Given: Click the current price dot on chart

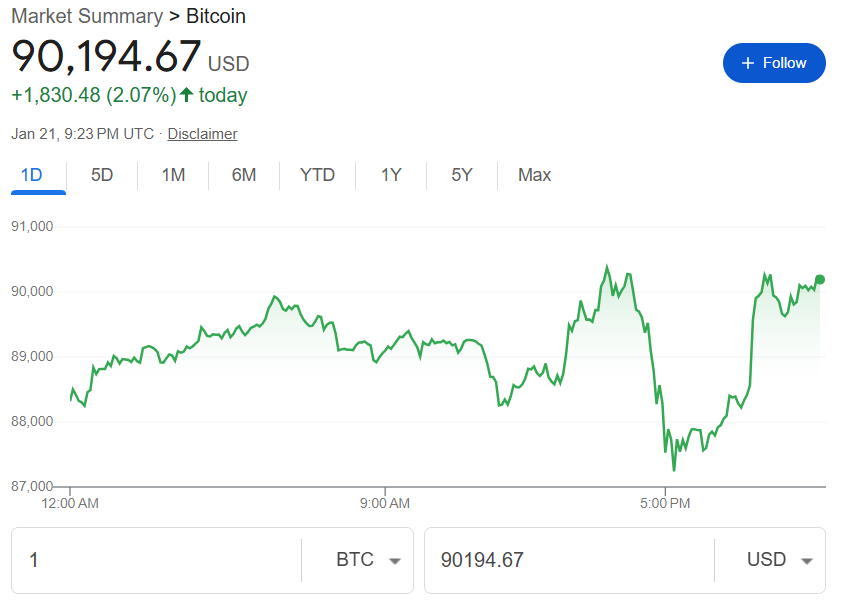Looking at the screenshot, I should [820, 280].
